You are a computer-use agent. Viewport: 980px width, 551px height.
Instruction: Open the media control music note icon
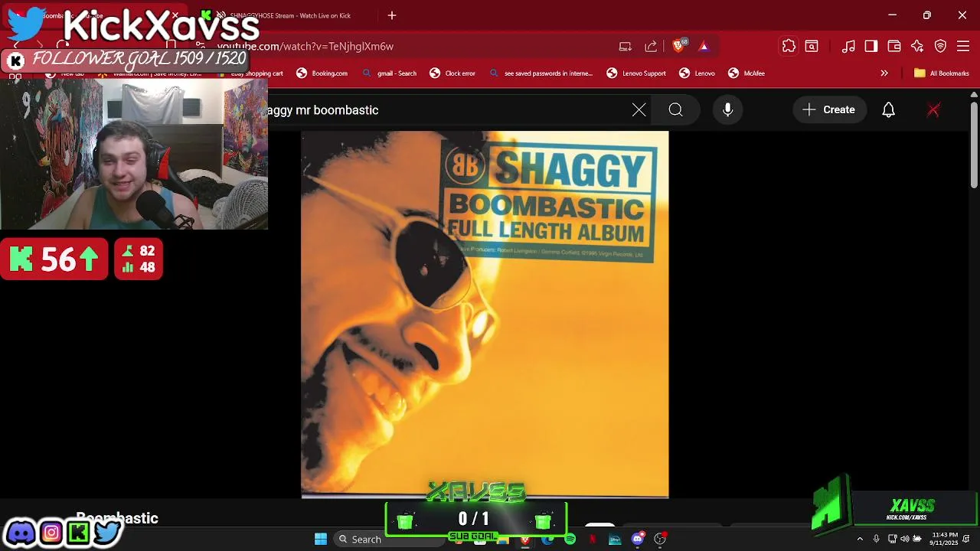[x=848, y=47]
